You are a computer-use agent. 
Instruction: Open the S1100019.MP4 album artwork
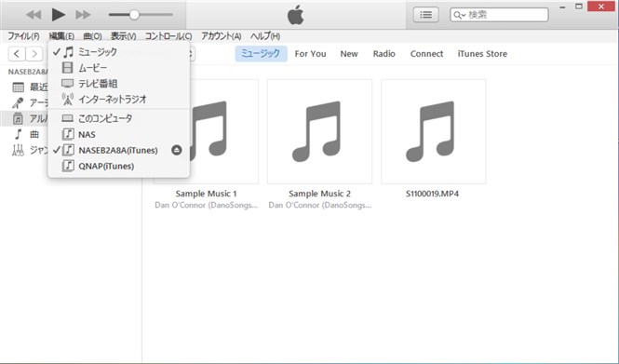[434, 131]
